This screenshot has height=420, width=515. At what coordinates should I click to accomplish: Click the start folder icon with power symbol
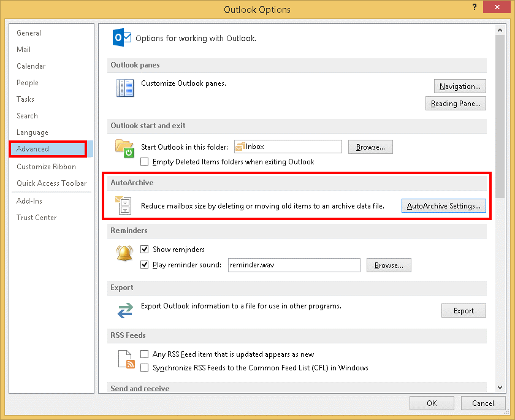click(124, 148)
